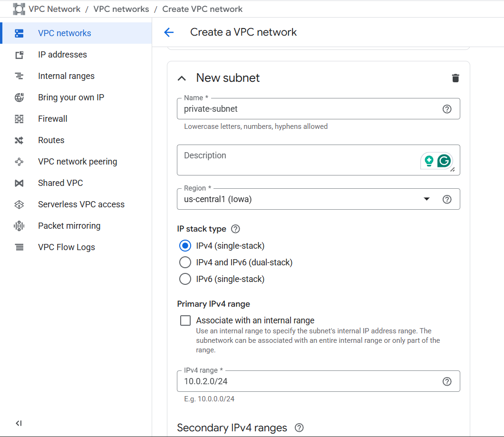This screenshot has height=437, width=504.
Task: Enable Associate with an internal range checkbox
Action: (x=185, y=320)
